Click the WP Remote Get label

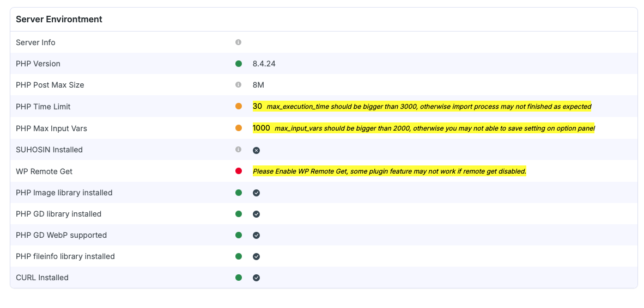[x=44, y=171]
